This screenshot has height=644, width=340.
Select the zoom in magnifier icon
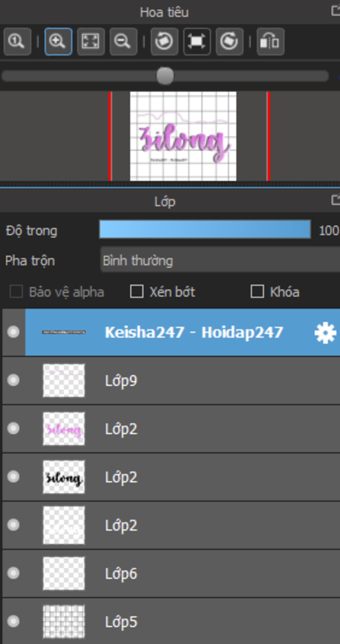(x=58, y=42)
